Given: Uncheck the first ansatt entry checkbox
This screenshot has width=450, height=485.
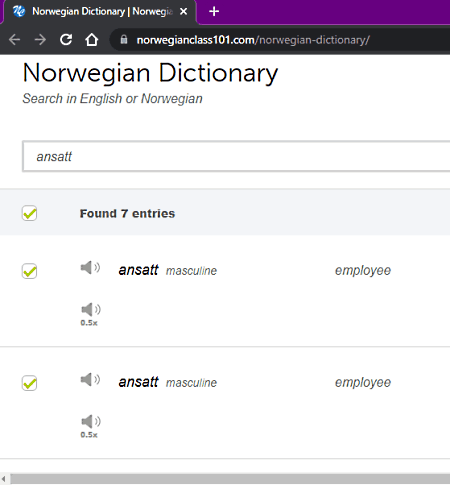Looking at the screenshot, I should coord(29,271).
